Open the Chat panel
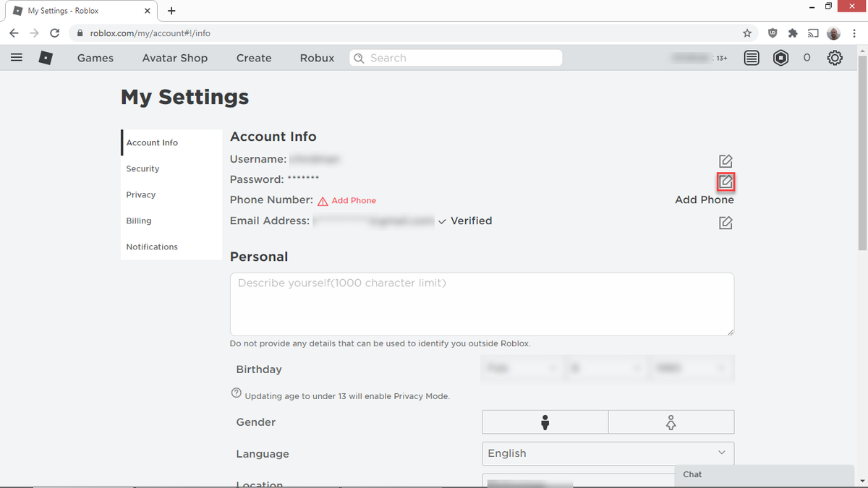 click(765, 475)
